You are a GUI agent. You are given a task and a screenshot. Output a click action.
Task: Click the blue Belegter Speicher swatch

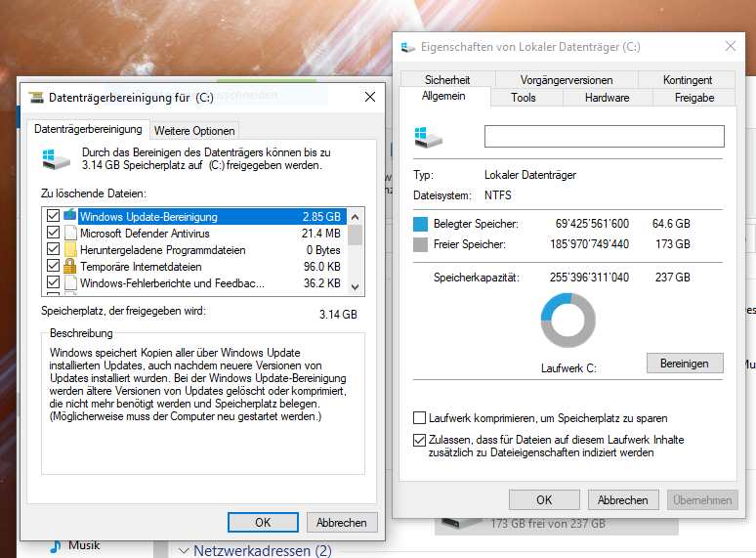(x=420, y=224)
